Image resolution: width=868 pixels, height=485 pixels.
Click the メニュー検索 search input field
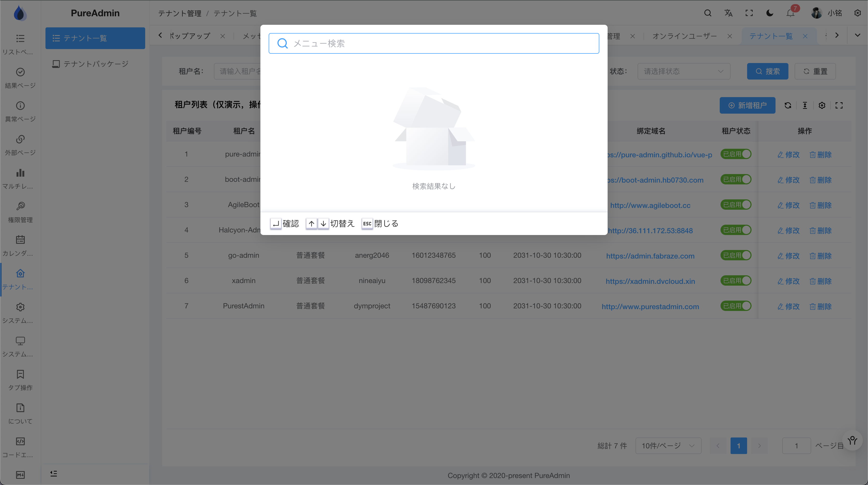coord(438,43)
